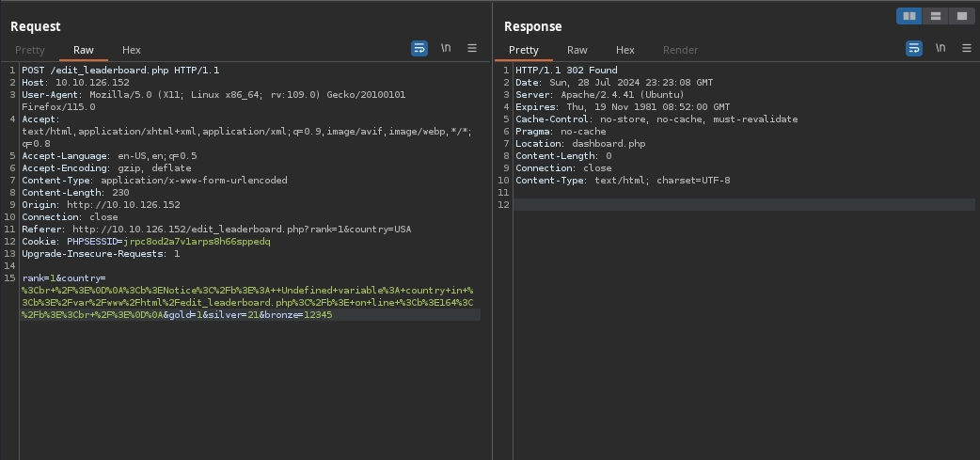The width and height of the screenshot is (980, 460).
Task: Show non-printable characters in the Response editor
Action: (x=940, y=48)
